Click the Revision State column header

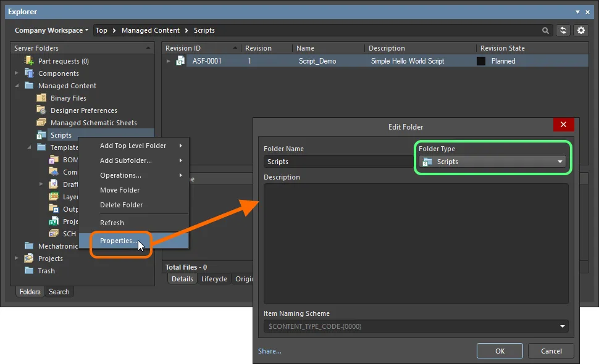pos(532,48)
